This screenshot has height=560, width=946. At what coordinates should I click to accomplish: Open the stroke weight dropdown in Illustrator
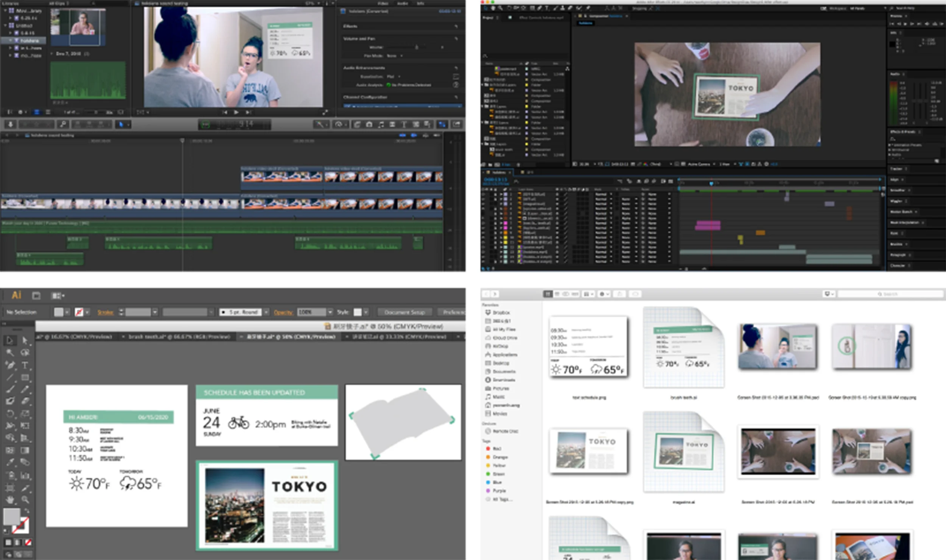click(x=155, y=312)
